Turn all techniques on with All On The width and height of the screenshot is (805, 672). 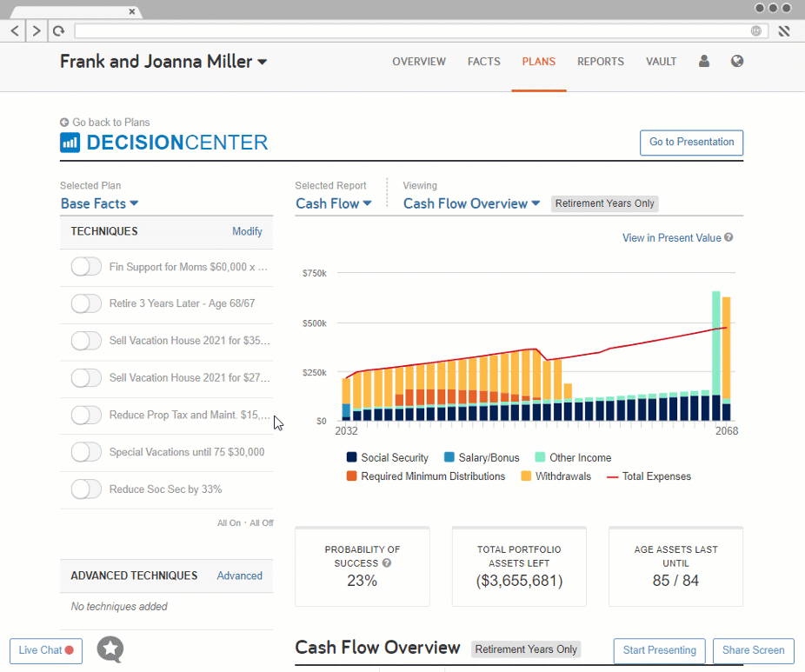tap(229, 522)
